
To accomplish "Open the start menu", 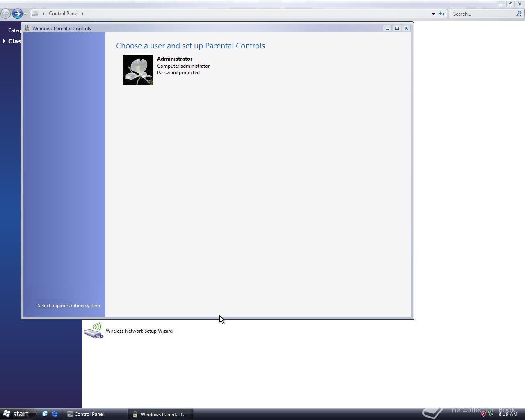I will pyautogui.click(x=17, y=414).
